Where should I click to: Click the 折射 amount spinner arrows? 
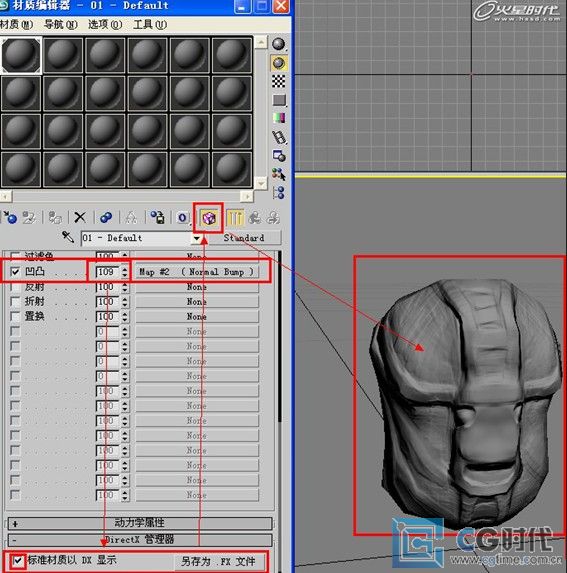pyautogui.click(x=125, y=302)
